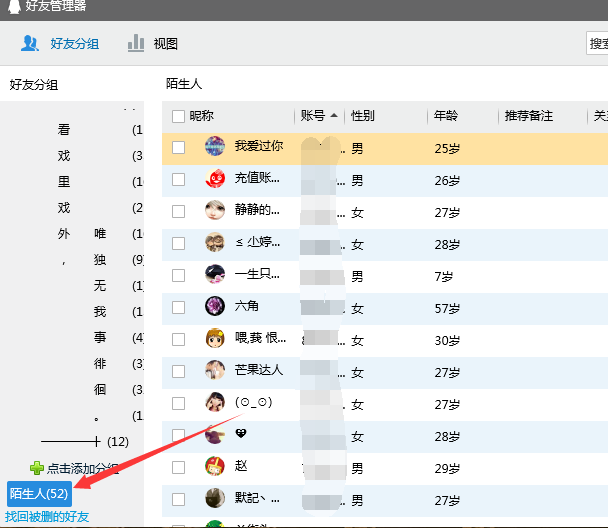608x528 pixels.
Task: Tick the checkbox for 静静的…
Action: (178, 211)
